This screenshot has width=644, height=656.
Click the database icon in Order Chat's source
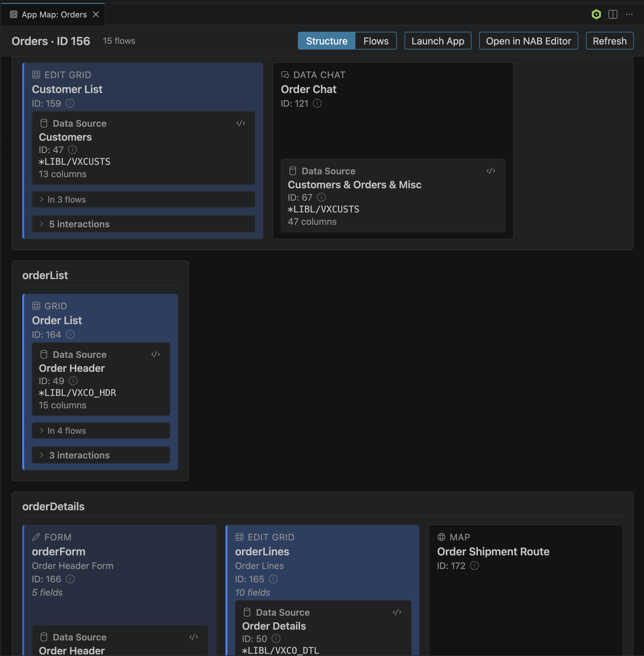292,171
